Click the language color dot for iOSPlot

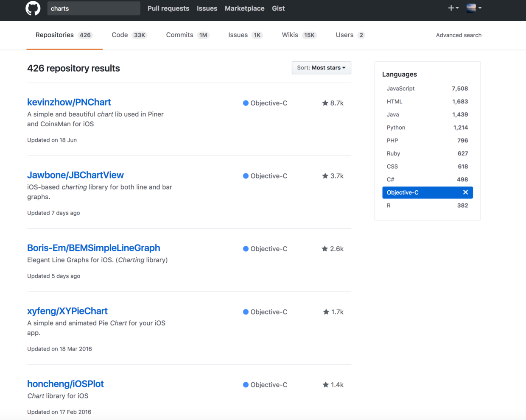click(246, 385)
